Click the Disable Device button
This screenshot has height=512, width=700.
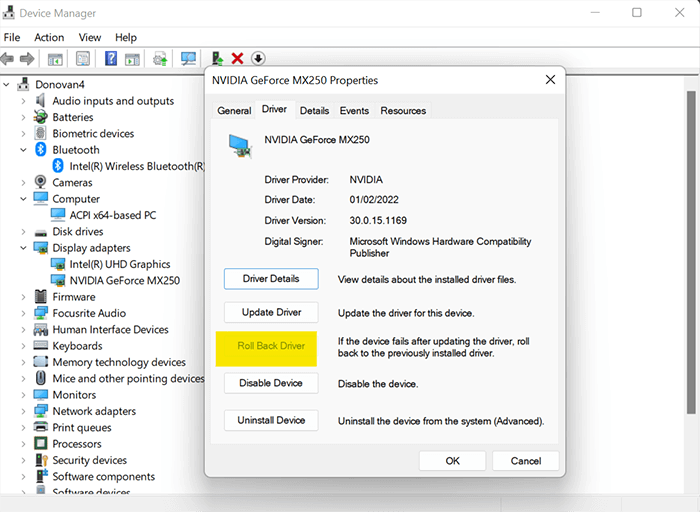pyautogui.click(x=271, y=383)
